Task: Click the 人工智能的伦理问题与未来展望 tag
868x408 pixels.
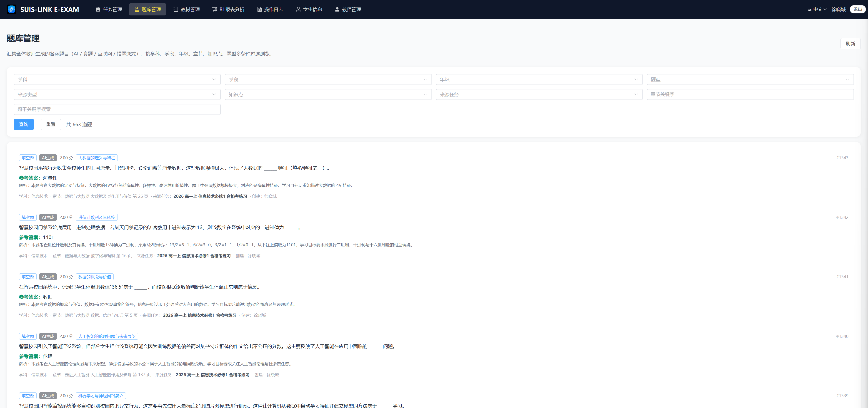Action: click(107, 336)
